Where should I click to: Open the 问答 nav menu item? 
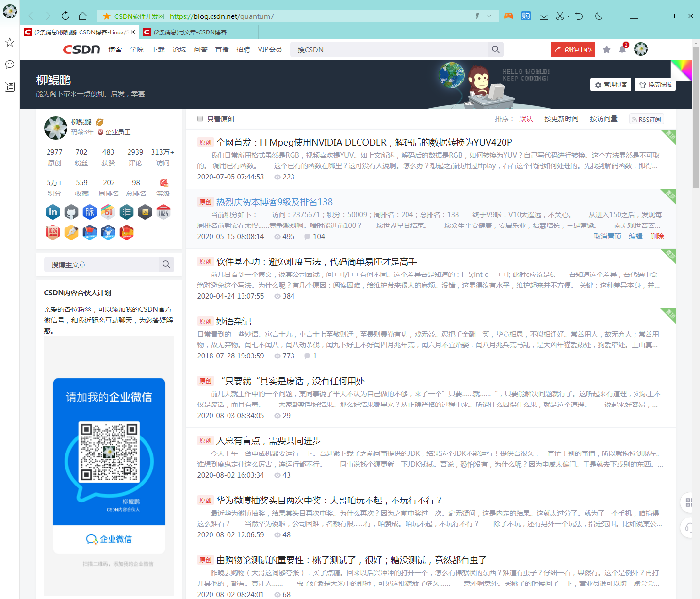point(201,49)
